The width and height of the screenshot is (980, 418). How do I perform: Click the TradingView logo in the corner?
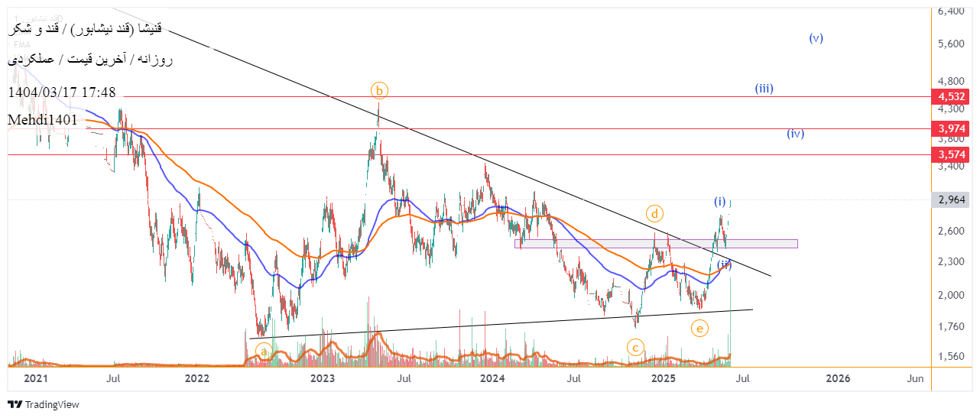click(44, 404)
